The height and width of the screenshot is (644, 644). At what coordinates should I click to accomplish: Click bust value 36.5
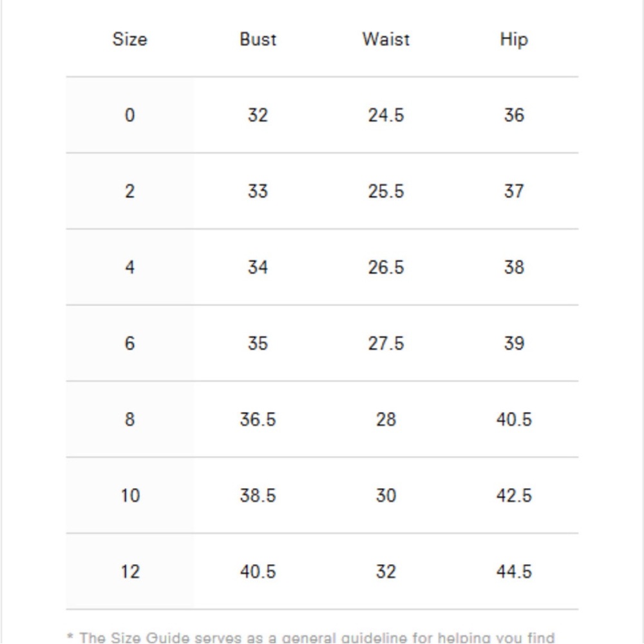[x=258, y=419]
